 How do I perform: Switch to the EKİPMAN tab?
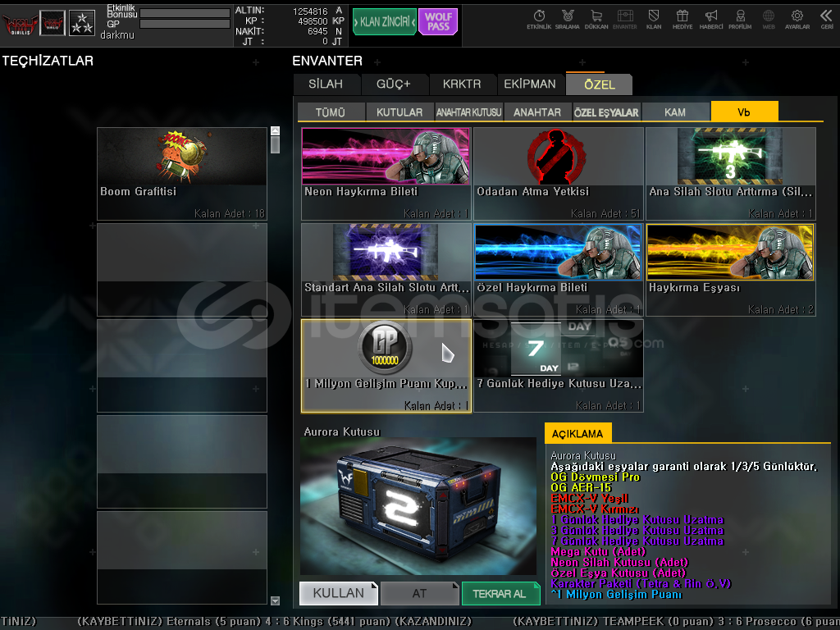coord(530,84)
